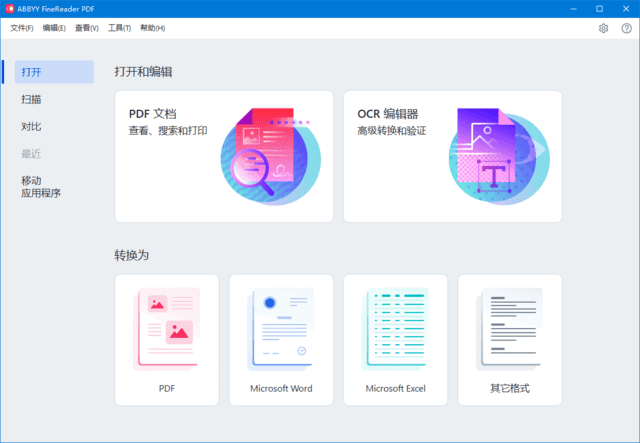Viewport: 640px width, 443px height.
Task: Select the 打开 sidebar tab
Action: (32, 72)
